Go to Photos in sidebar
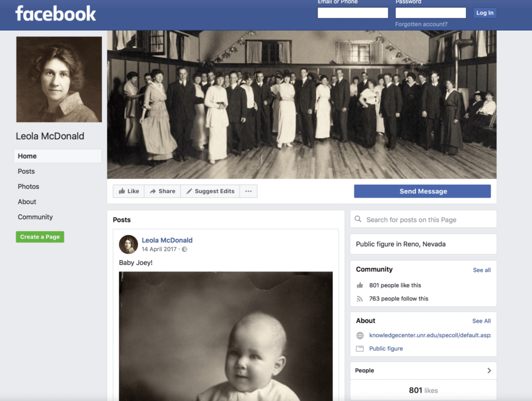 (x=29, y=186)
